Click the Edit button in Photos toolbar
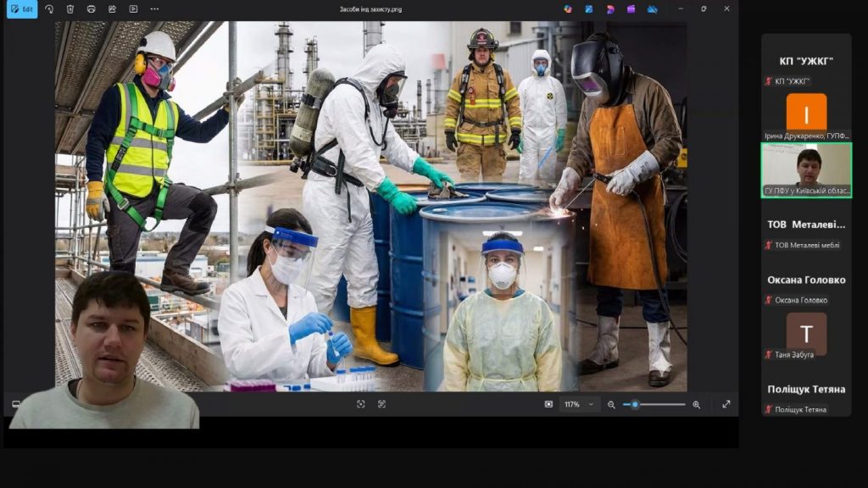This screenshot has height=488, width=868. tap(22, 8)
